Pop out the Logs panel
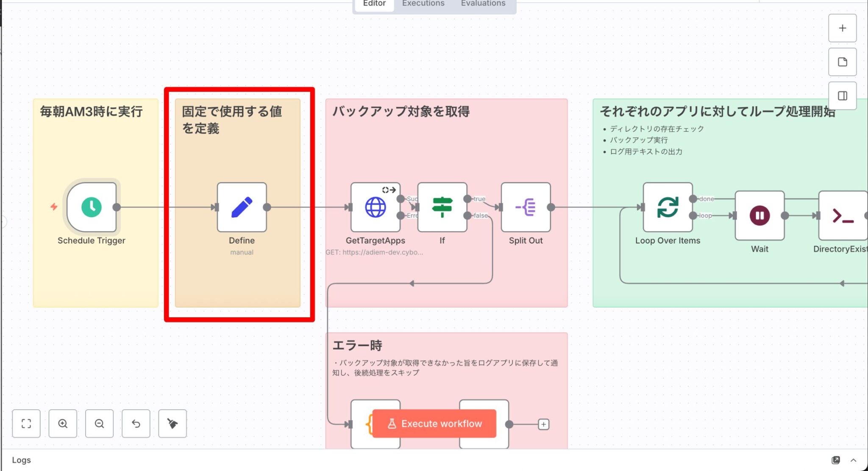The image size is (868, 471). coord(836,460)
